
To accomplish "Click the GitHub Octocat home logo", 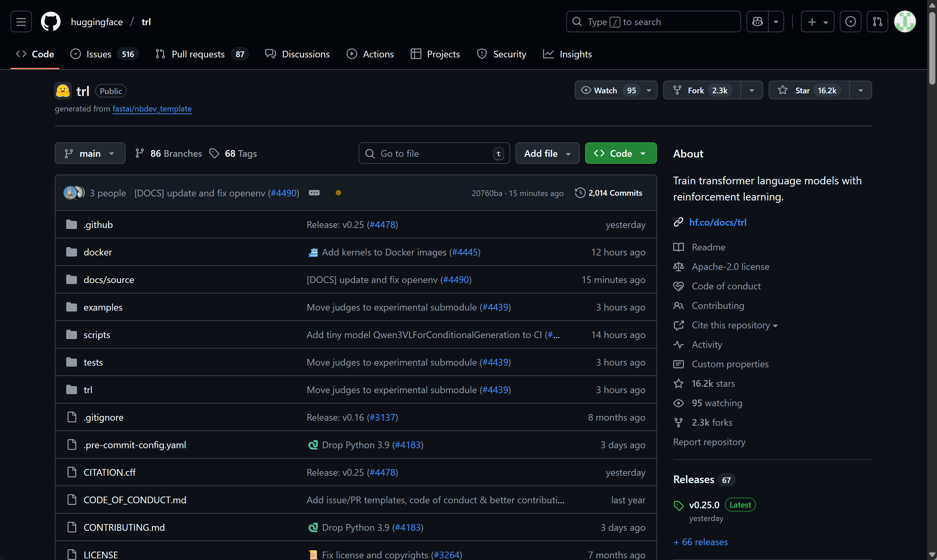I will point(51,21).
